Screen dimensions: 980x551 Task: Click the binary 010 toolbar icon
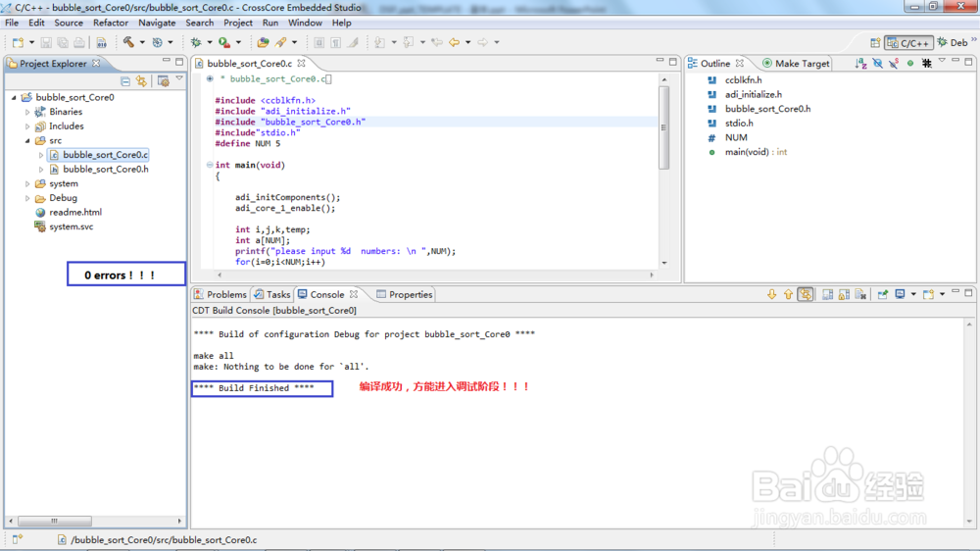(101, 42)
